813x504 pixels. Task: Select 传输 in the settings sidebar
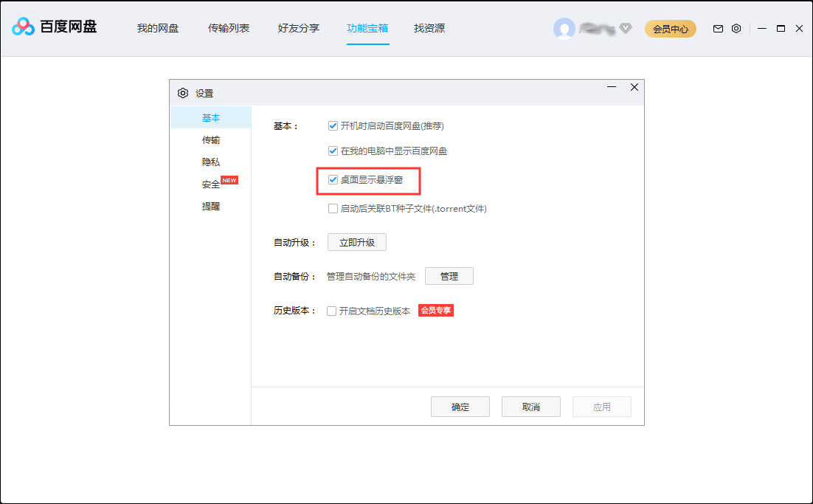[210, 139]
